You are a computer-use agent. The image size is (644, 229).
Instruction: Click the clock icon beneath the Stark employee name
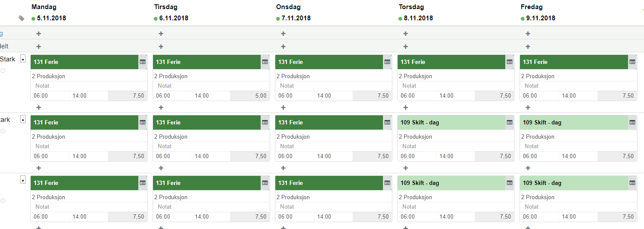coord(3,70)
